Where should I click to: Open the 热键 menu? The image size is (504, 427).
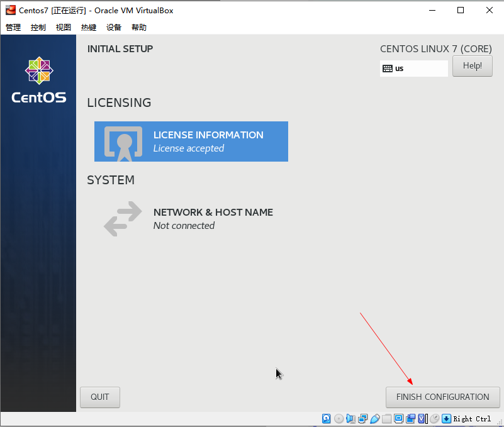[x=89, y=27]
